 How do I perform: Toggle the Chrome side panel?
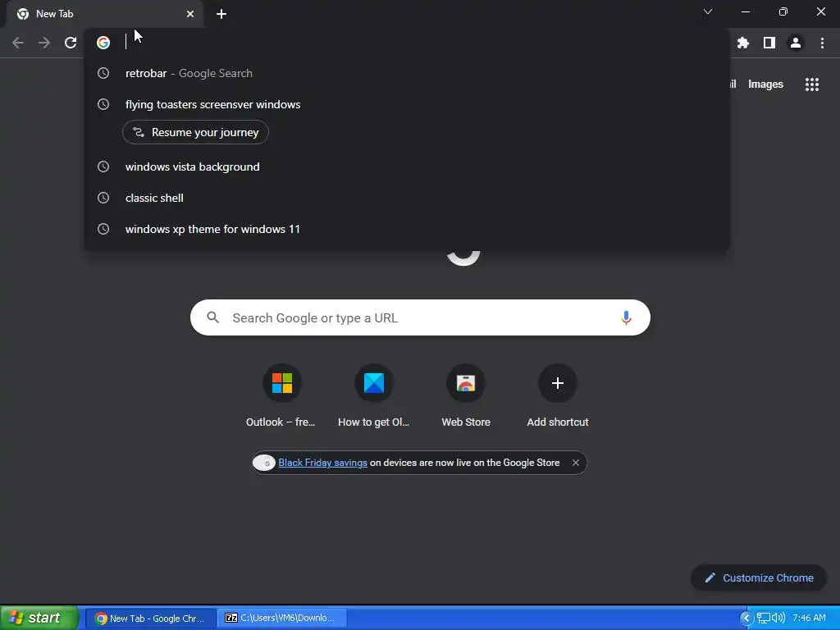769,43
